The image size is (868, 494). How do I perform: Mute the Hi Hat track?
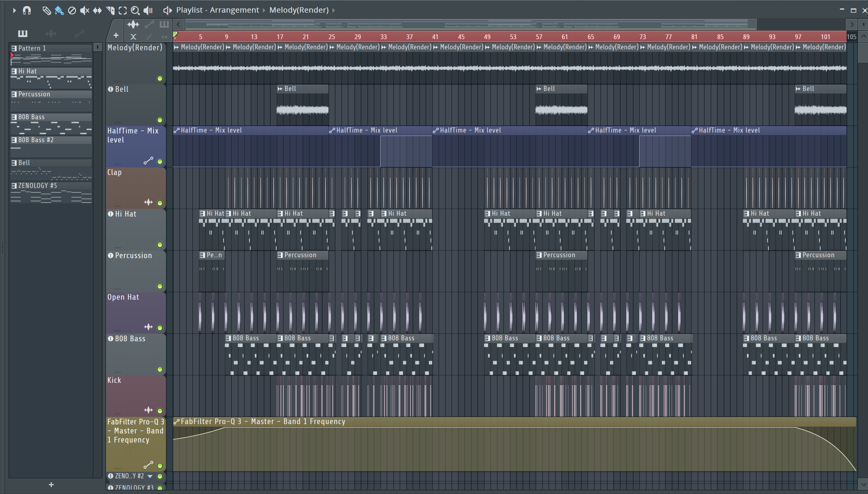(159, 245)
